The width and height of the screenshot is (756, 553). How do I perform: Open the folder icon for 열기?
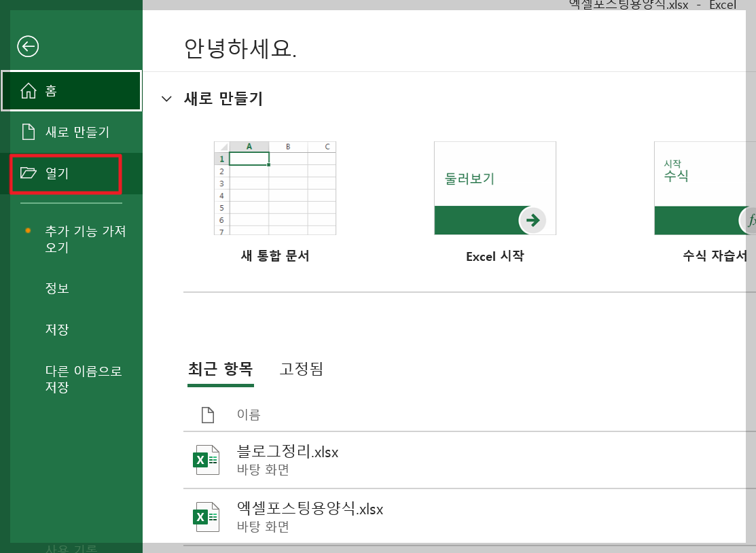[28, 173]
